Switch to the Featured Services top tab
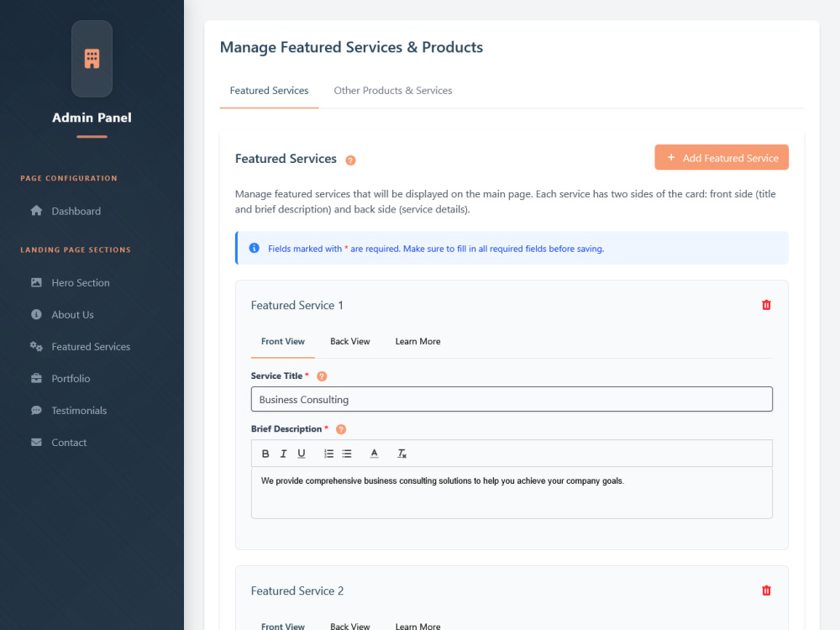 tap(269, 91)
